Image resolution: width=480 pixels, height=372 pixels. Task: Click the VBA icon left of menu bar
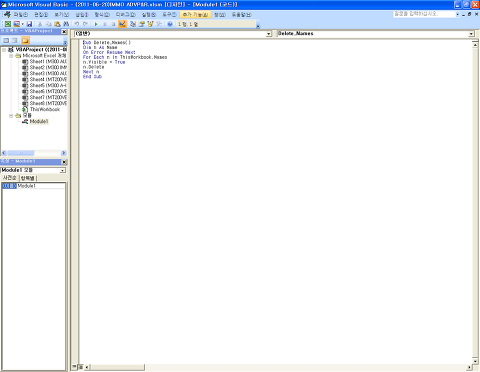click(7, 14)
